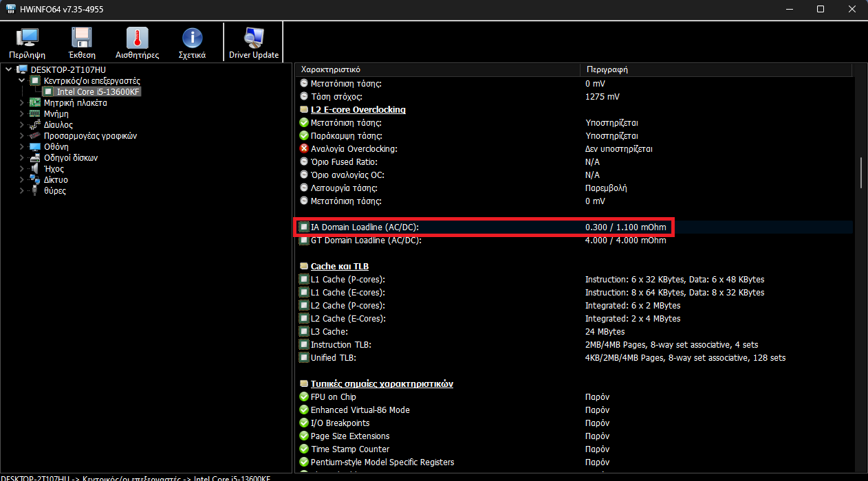Select the Κεντρικός/οι επεξεργαστές tree label
Screen dimensions: 868x481
pyautogui.click(x=92, y=81)
